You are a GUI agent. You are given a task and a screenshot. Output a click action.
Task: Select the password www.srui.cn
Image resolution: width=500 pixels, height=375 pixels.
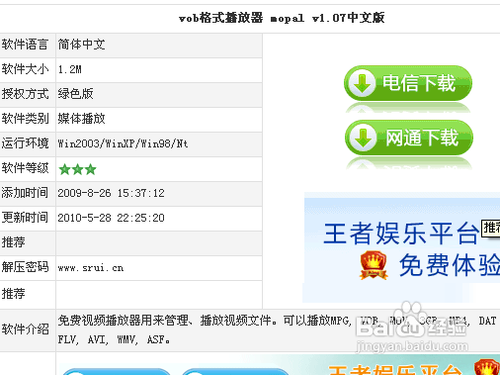(91, 268)
